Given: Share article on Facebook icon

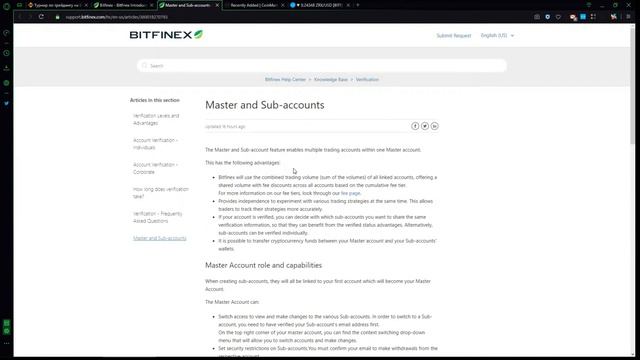Looking at the screenshot, I should 415,126.
